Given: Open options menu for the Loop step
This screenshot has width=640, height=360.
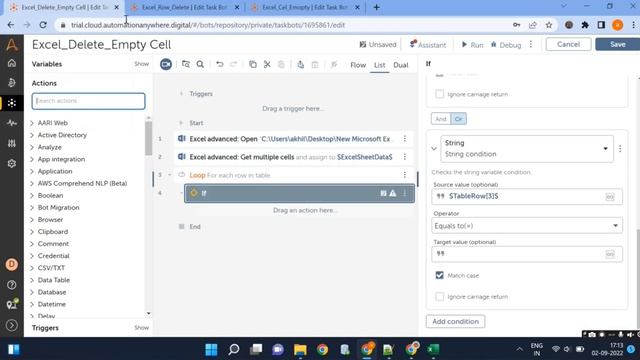Looking at the screenshot, I should pos(405,175).
